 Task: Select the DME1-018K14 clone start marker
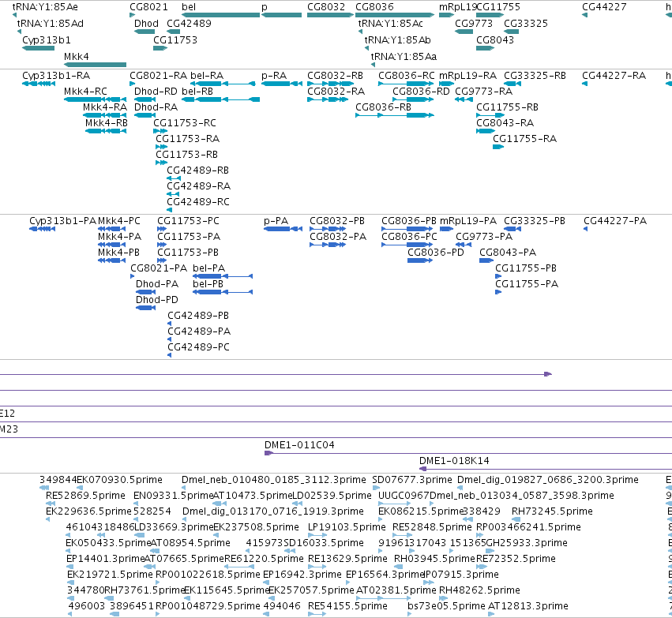(x=422, y=469)
